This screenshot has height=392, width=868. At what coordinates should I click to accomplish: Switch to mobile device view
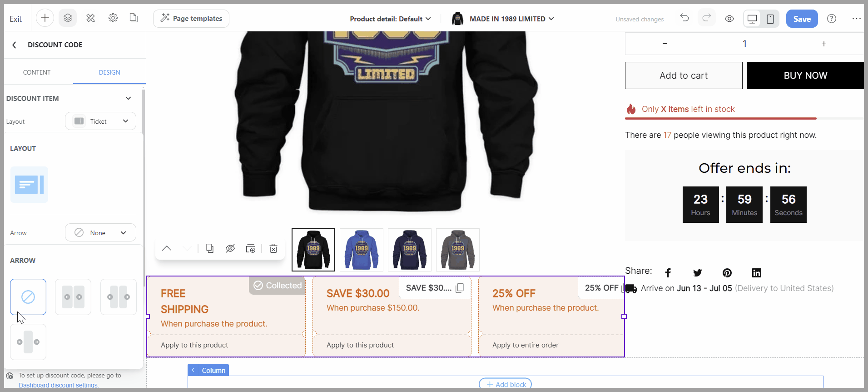[770, 19]
